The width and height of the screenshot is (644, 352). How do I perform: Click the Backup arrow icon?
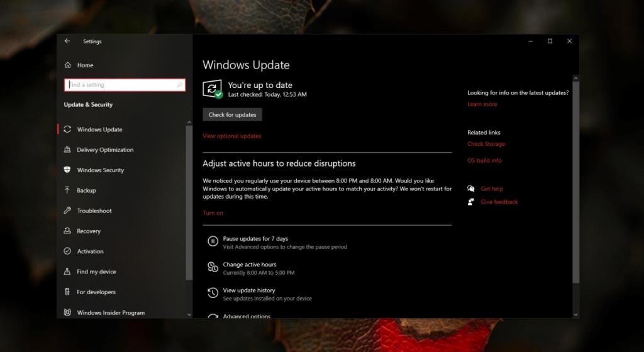(x=68, y=190)
